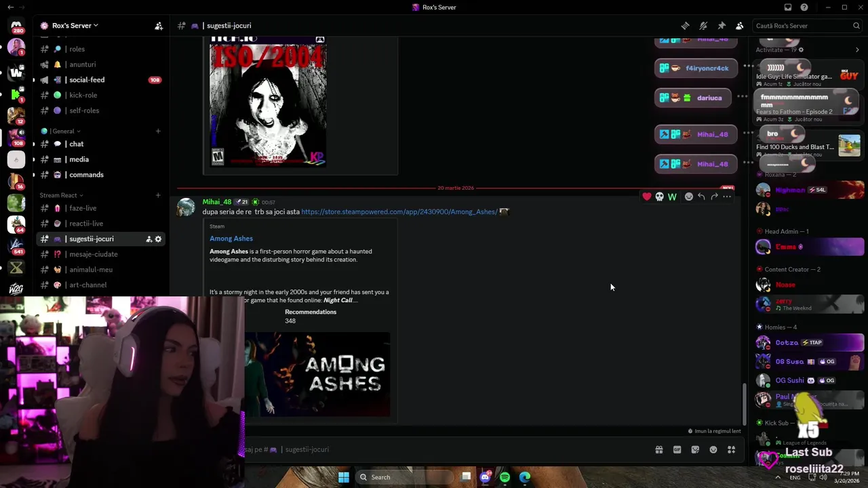Open the emoji picker in message bar
This screenshot has width=868, height=488.
[713, 449]
